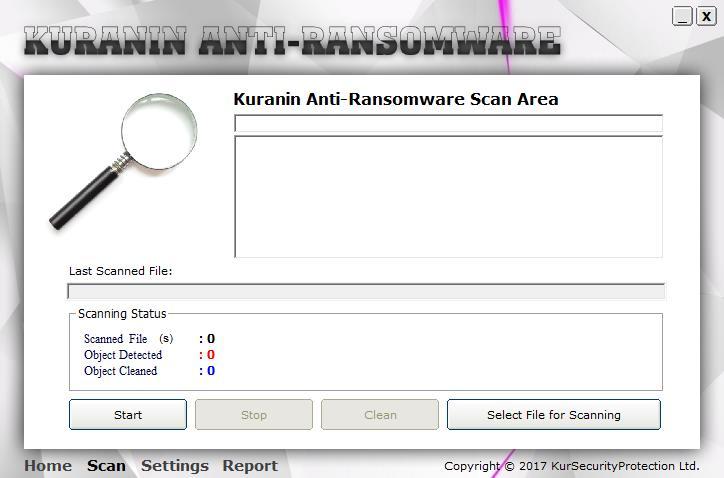724x478 pixels.
Task: Open the Report tab
Action: tap(250, 466)
